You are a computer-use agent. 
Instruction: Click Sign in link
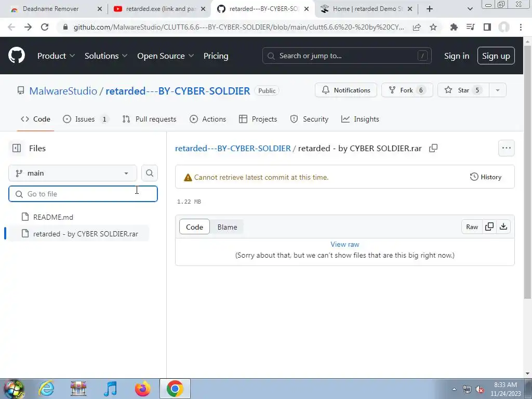456,56
